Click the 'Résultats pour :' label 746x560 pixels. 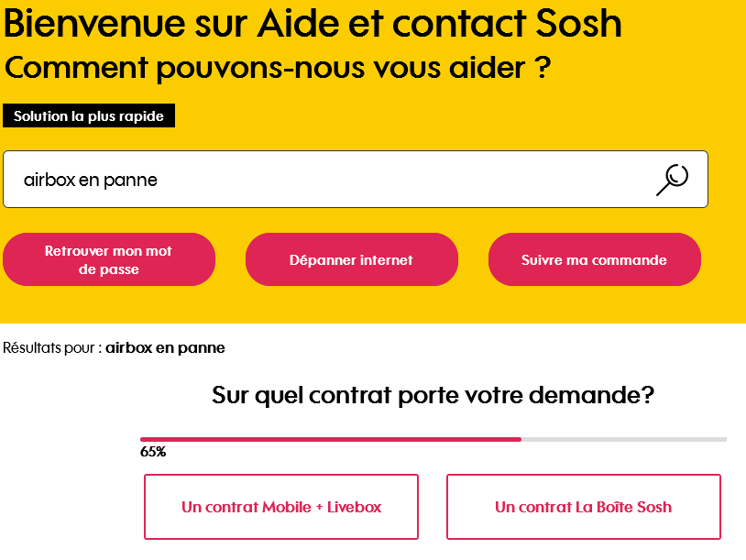click(x=52, y=348)
